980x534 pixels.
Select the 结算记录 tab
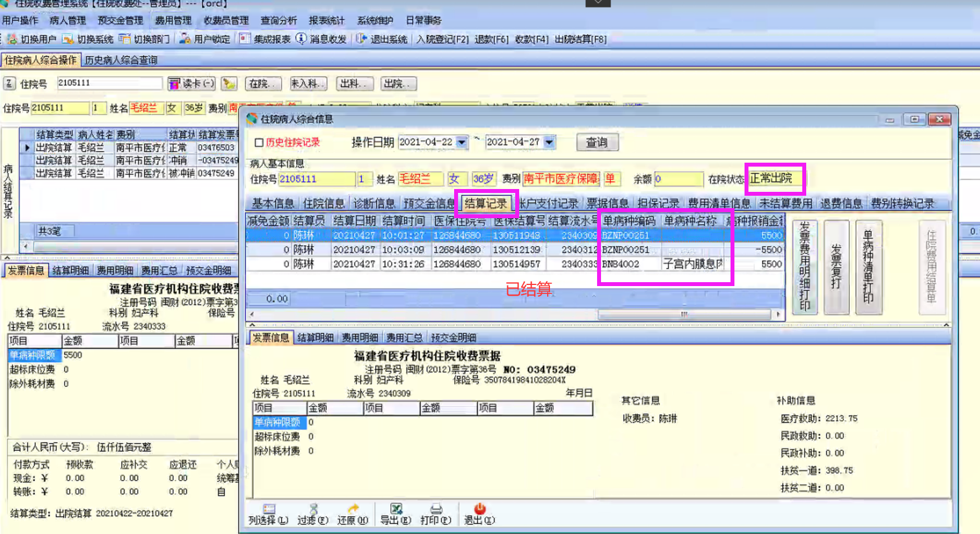coord(486,204)
